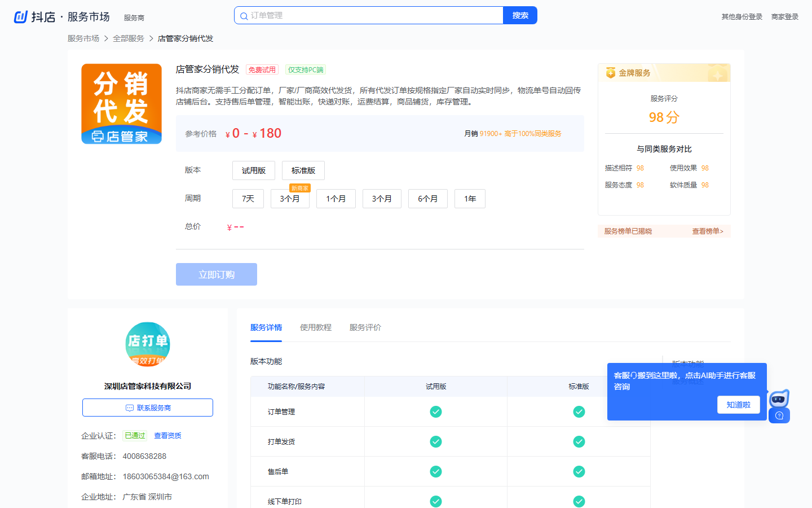This screenshot has width=812, height=508.
Task: Open 查看榜单> link
Action: (x=708, y=231)
